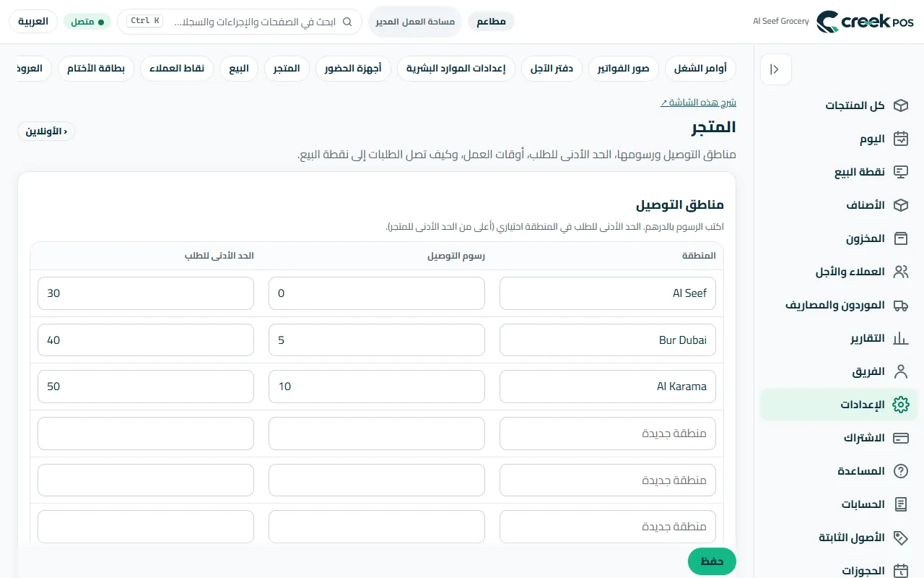Screen dimensions: 924x578
Task: Go back via الأونلاين button
Action: [x=46, y=131]
